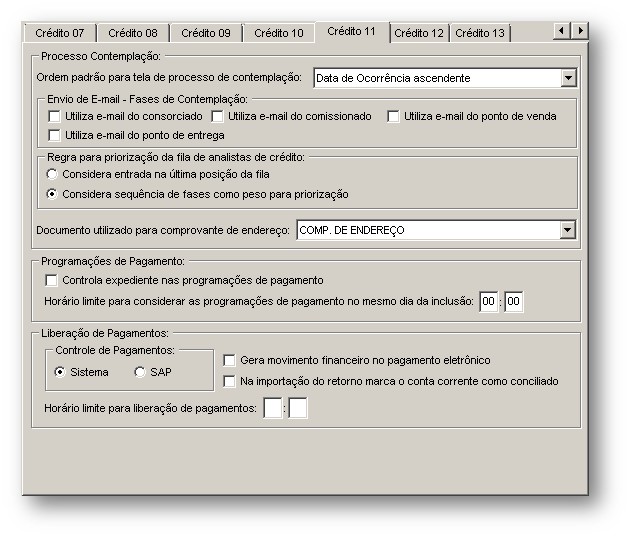This screenshot has width=631, height=538.
Task: Expand the Ordem padrão dropdown arrow
Action: click(x=568, y=78)
